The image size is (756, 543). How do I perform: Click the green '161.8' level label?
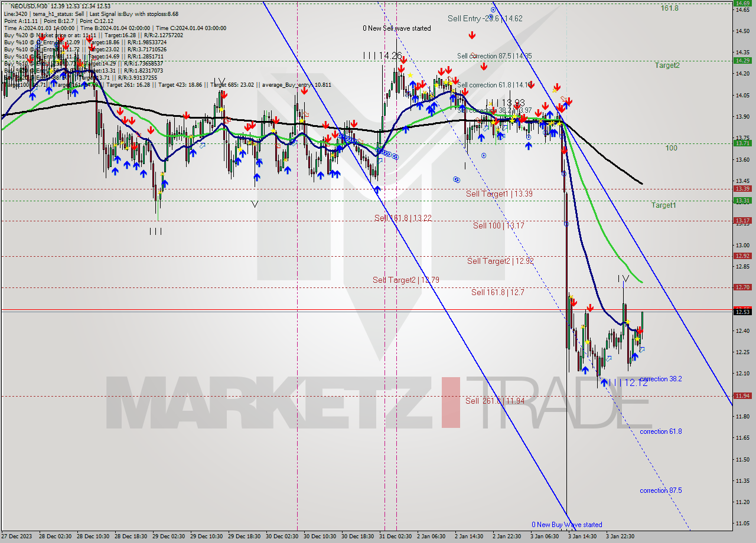point(670,8)
